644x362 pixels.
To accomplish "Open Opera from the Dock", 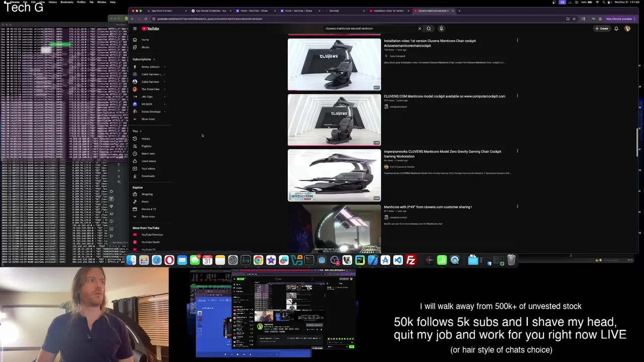I will coord(170,260).
